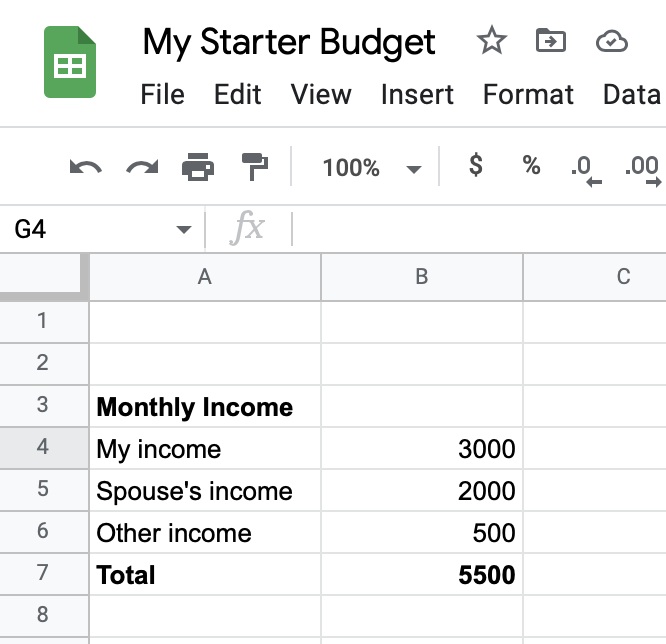This screenshot has width=666, height=644.
Task: Open the Format menu
Action: pyautogui.click(x=528, y=94)
